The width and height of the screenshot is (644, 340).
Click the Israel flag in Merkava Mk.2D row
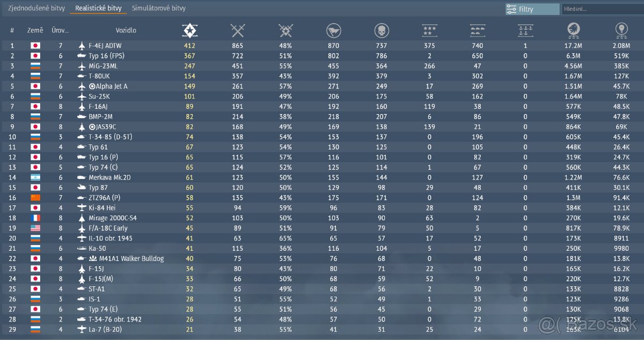(35, 177)
